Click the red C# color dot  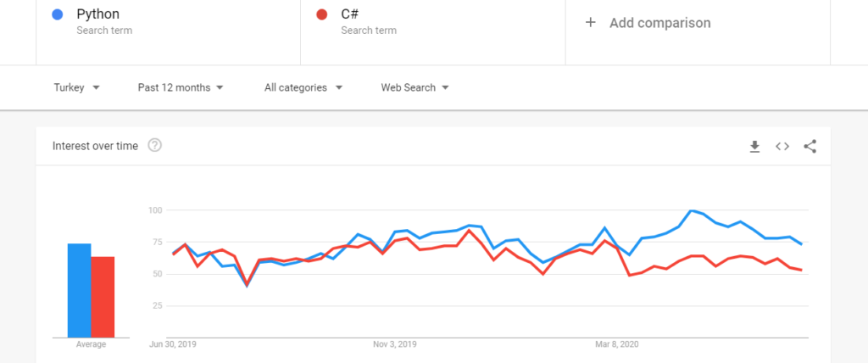tap(321, 15)
